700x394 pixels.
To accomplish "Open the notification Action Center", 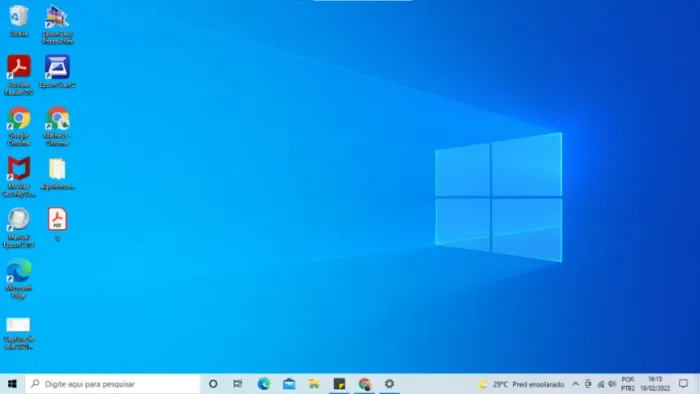I will [x=683, y=384].
